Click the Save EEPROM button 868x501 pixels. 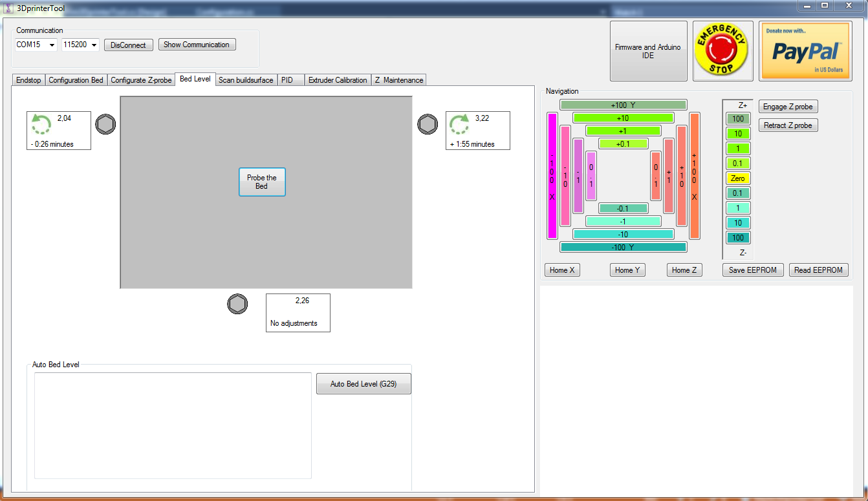tap(752, 270)
